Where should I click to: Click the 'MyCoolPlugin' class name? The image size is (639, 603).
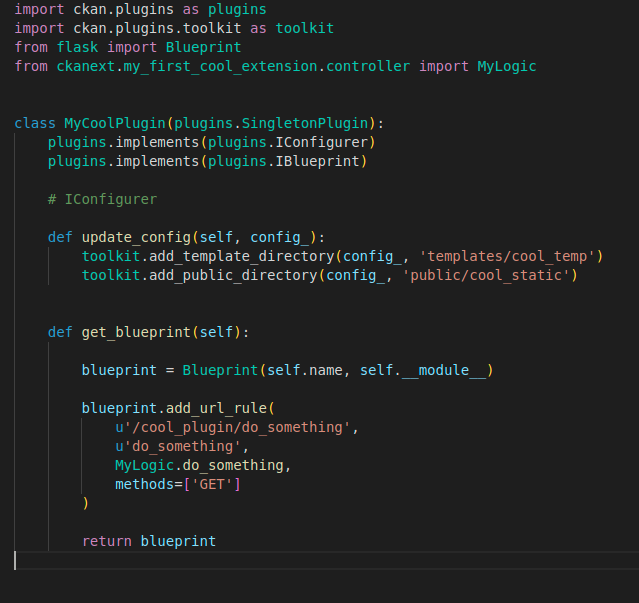(115, 123)
